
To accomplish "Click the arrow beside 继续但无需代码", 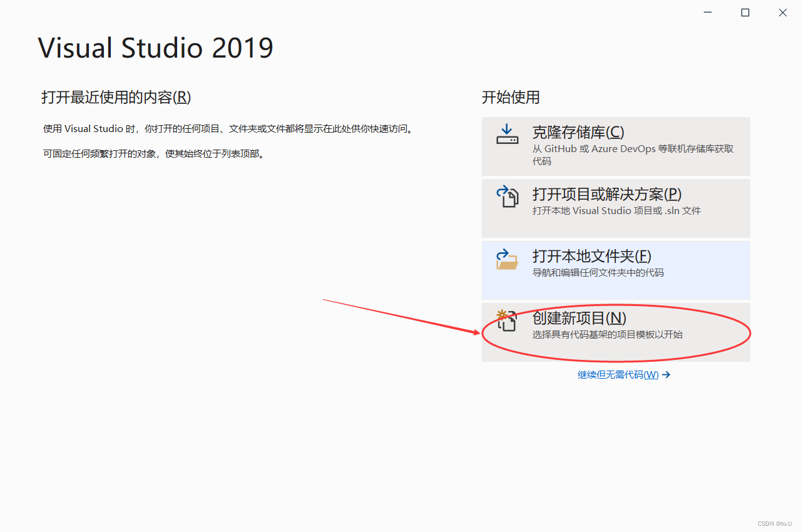I will tap(666, 375).
